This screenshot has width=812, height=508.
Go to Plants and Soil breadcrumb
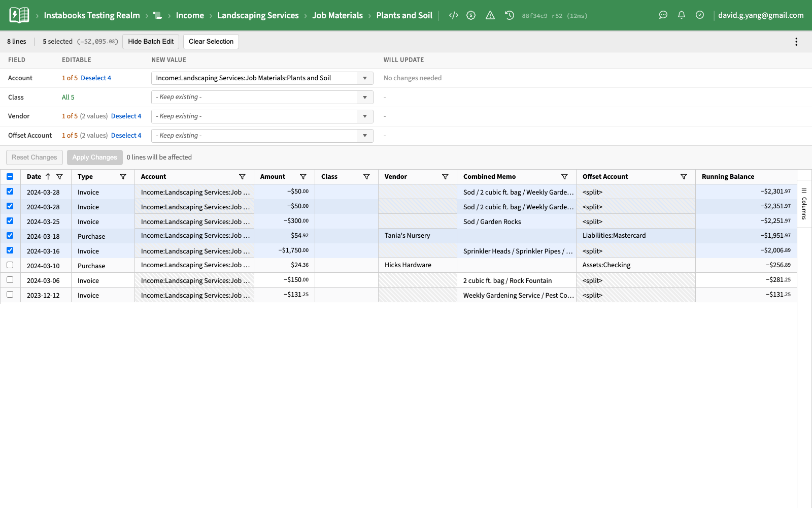point(404,16)
